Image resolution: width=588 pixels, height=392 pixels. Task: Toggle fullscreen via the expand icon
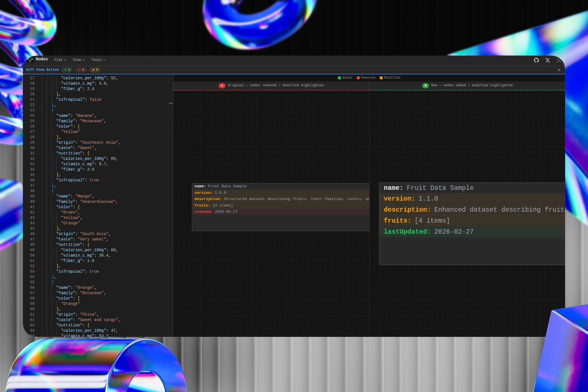coord(559,60)
